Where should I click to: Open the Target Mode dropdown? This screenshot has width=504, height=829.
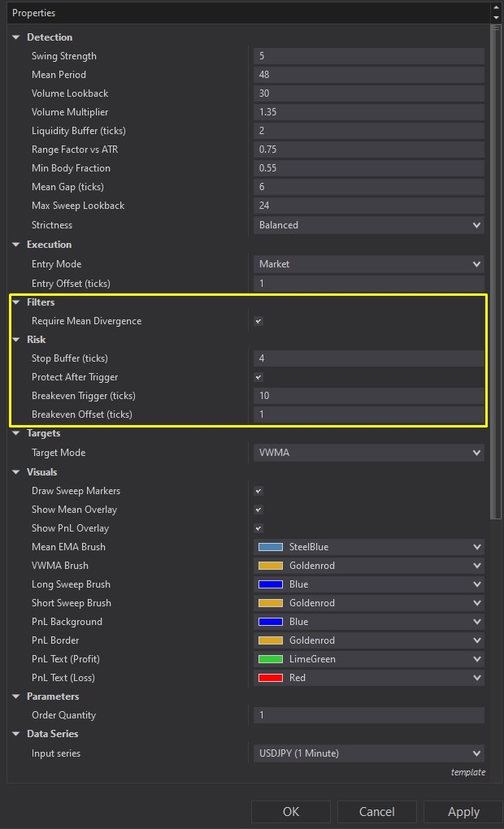368,453
